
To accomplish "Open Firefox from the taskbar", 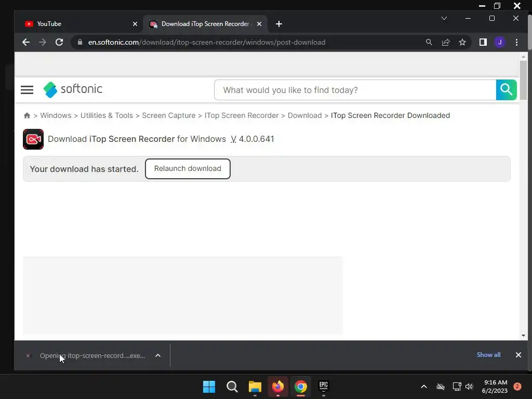I will pyautogui.click(x=278, y=387).
